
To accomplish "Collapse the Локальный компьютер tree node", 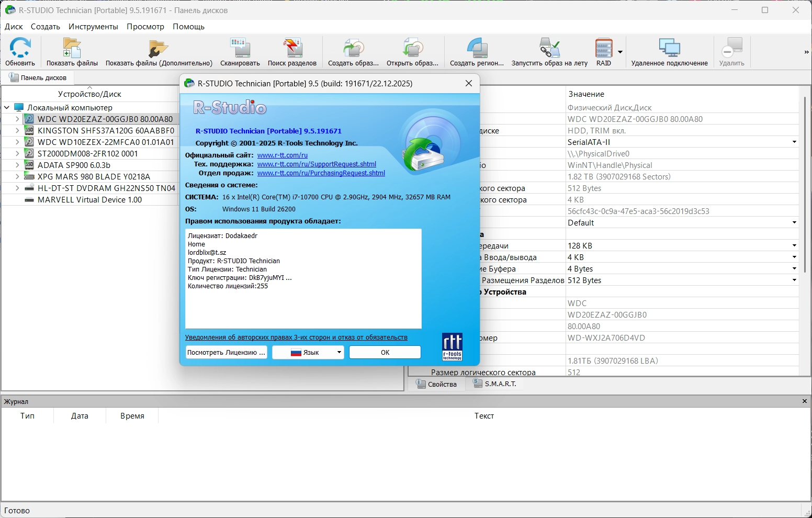I will pos(7,107).
